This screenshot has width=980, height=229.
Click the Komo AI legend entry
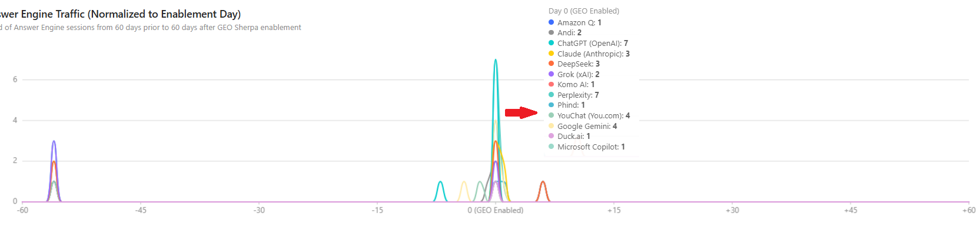[x=572, y=84]
